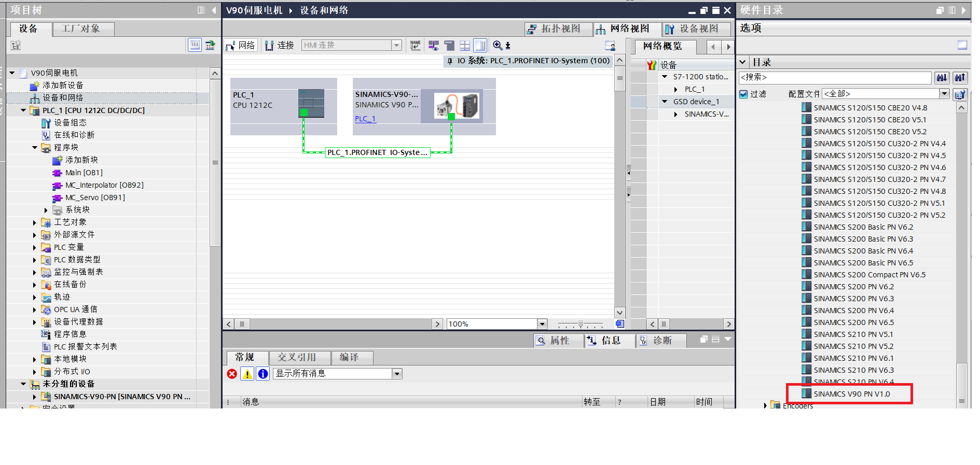The width and height of the screenshot is (980, 465).
Task: Toggle the 过滤 filter checkbox
Action: 743,94
